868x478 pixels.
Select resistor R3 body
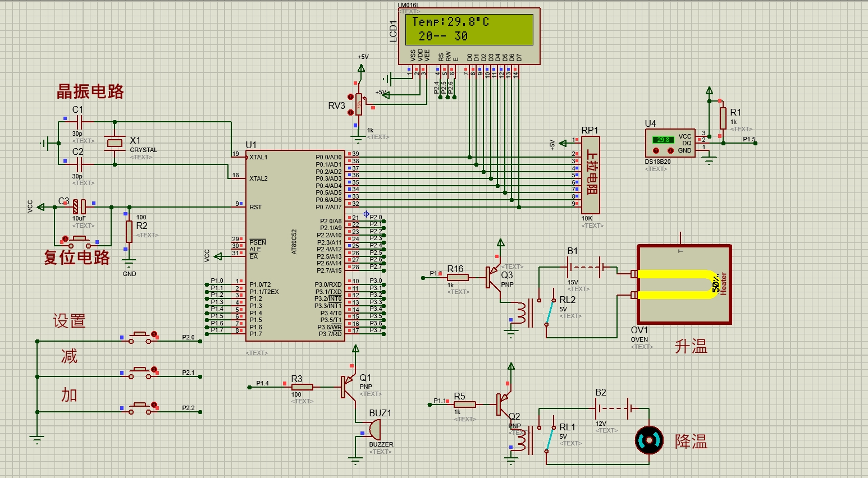[x=302, y=387]
